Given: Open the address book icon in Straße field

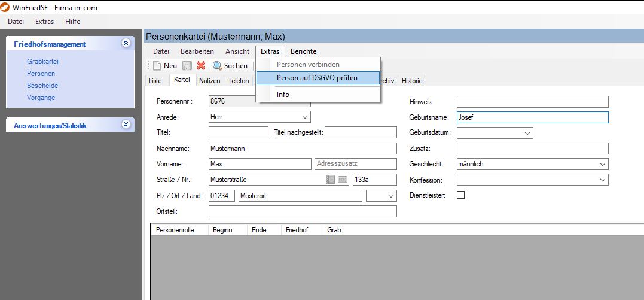Looking at the screenshot, I should click(x=331, y=180).
